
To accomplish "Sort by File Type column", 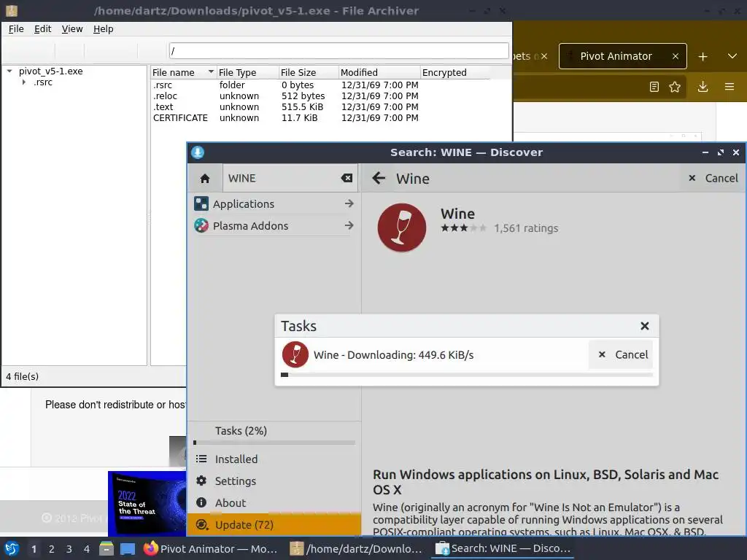I will [248, 72].
